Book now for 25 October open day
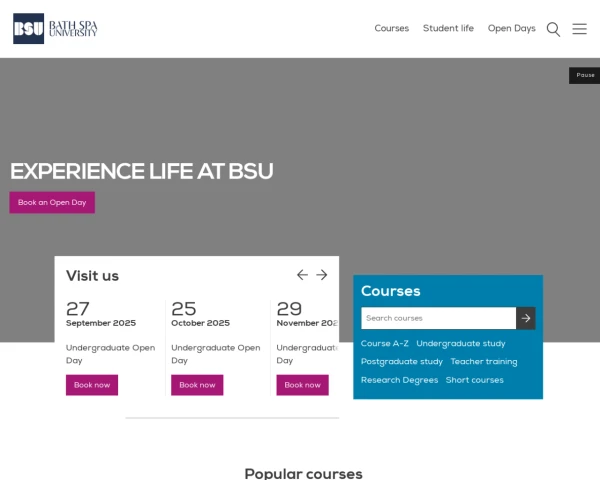The width and height of the screenshot is (600, 480). [x=197, y=385]
